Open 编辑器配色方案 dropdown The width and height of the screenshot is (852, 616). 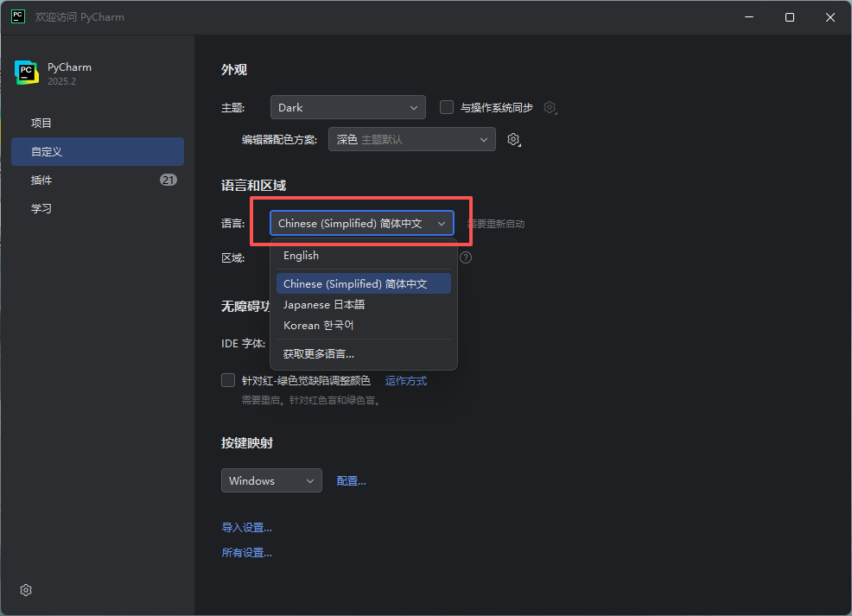pyautogui.click(x=412, y=140)
